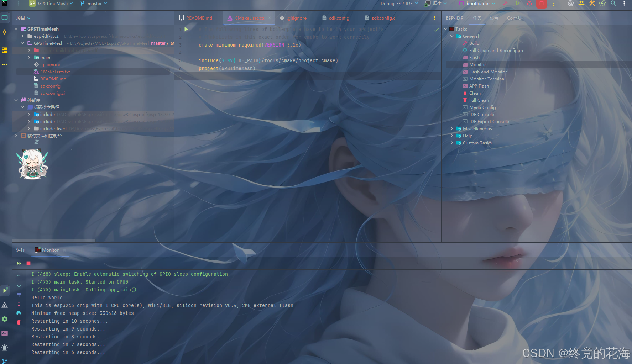
Task: Print the run console output
Action: pos(19,313)
